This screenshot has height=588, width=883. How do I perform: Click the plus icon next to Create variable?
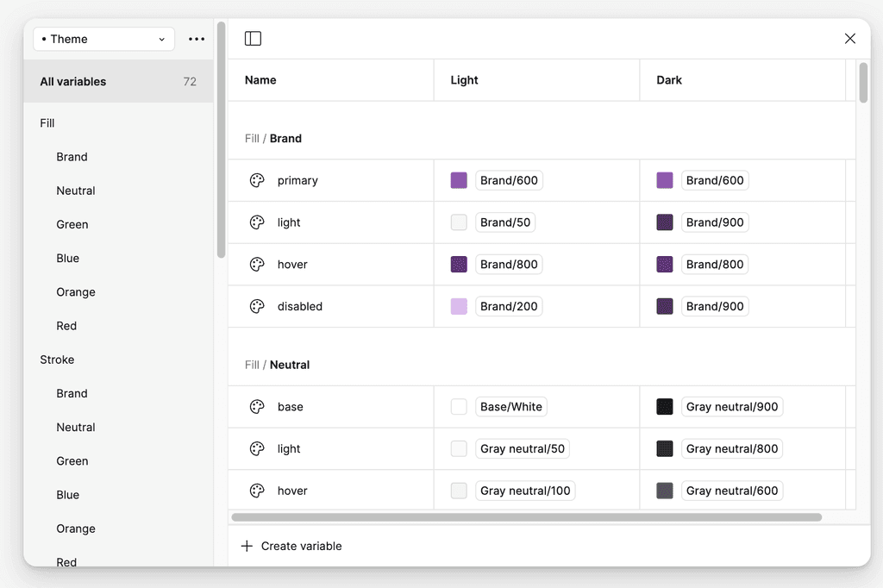click(x=247, y=546)
